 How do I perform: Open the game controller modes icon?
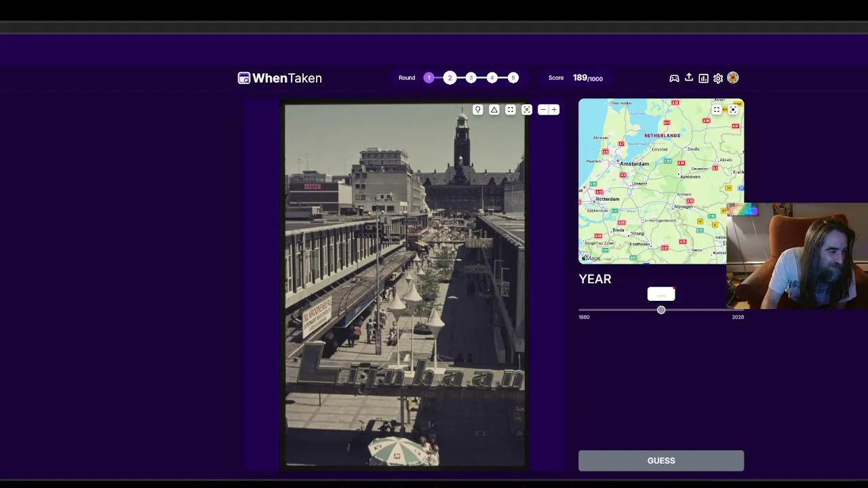click(x=674, y=78)
